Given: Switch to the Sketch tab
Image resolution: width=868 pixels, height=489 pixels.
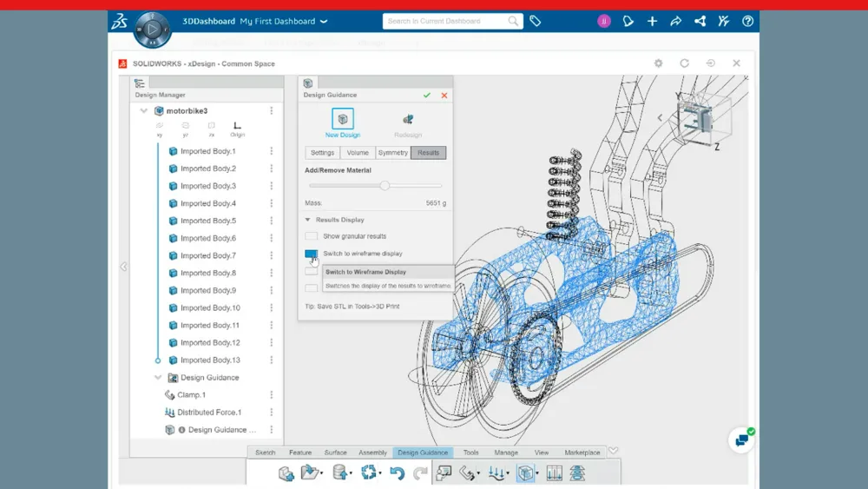Looking at the screenshot, I should (x=265, y=453).
